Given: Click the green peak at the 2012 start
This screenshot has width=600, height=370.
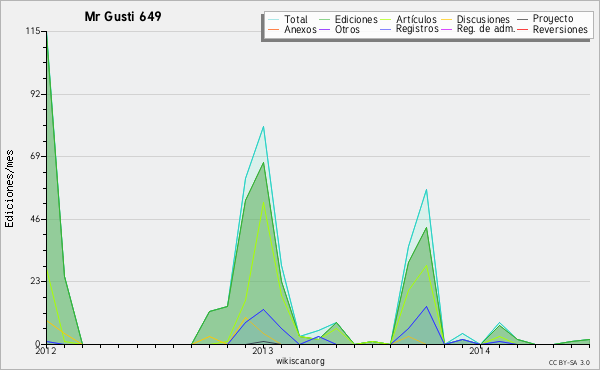Looking at the screenshot, I should pyautogui.click(x=46, y=32).
